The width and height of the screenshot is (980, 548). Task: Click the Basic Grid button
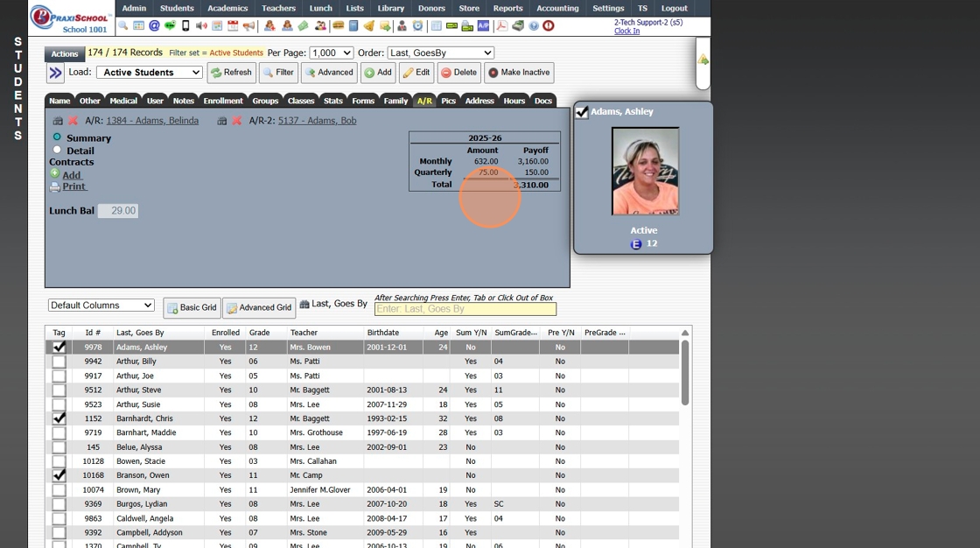pos(192,308)
